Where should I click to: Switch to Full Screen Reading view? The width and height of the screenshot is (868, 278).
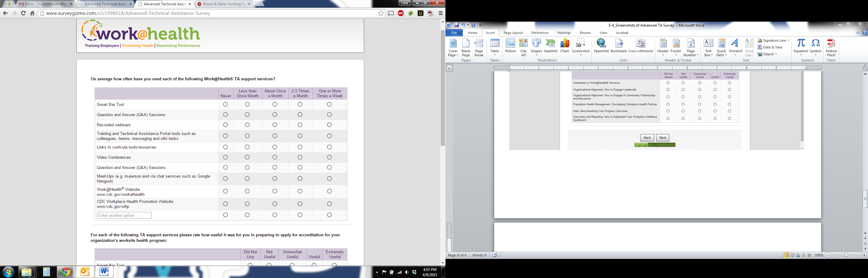tap(792, 255)
